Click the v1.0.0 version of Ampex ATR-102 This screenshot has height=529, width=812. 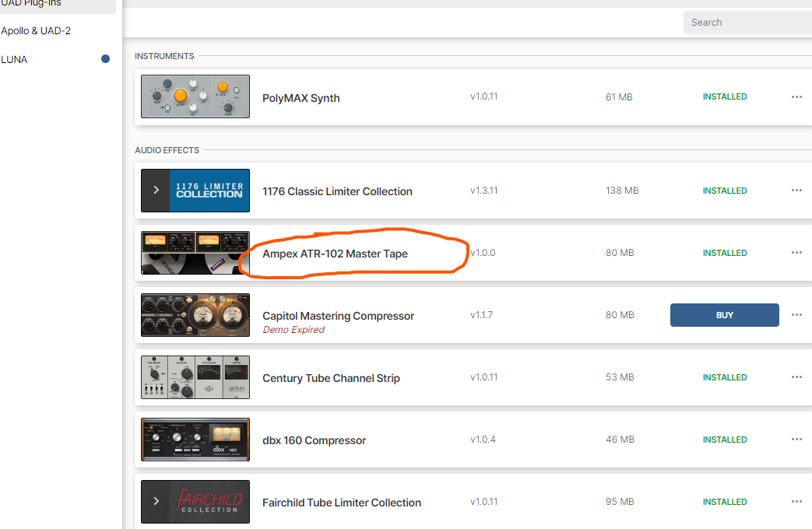(483, 253)
